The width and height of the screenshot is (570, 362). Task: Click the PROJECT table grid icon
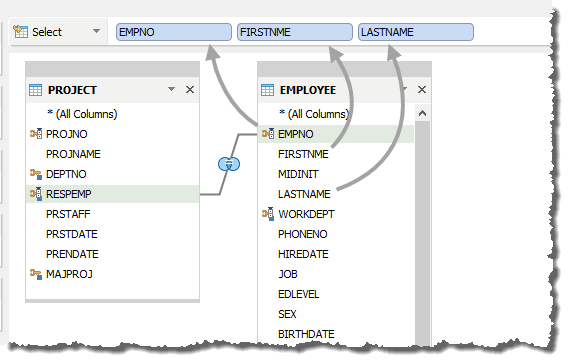pos(36,90)
